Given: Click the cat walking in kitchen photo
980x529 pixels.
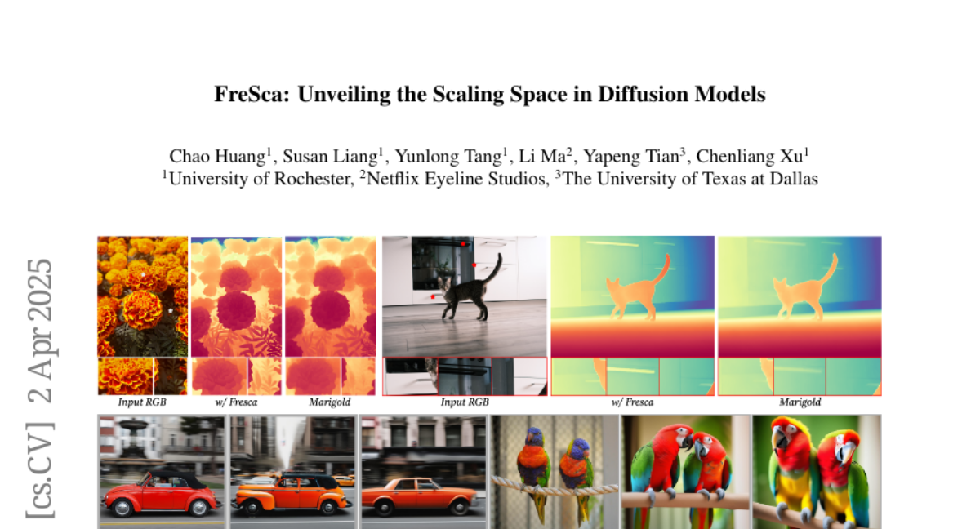Looking at the screenshot, I should pos(464,296).
